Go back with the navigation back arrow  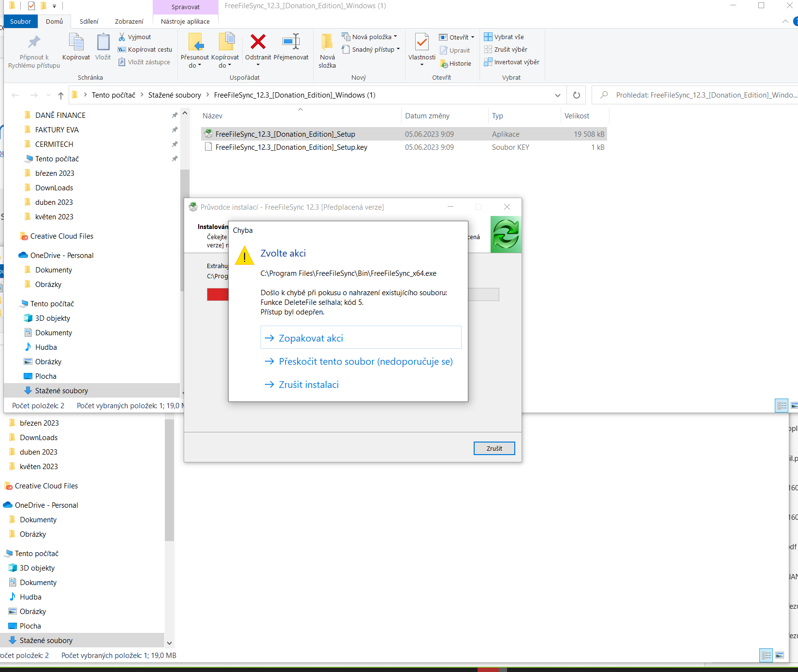coord(15,95)
